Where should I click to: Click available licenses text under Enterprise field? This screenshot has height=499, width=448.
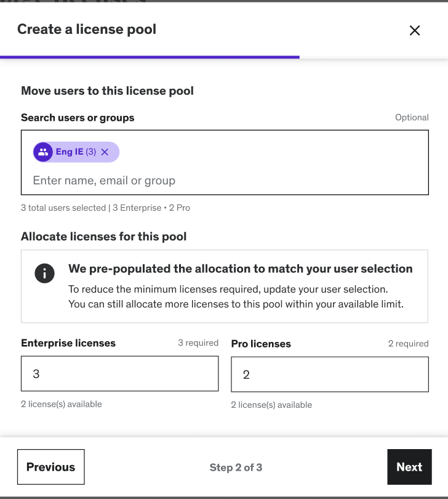(62, 404)
